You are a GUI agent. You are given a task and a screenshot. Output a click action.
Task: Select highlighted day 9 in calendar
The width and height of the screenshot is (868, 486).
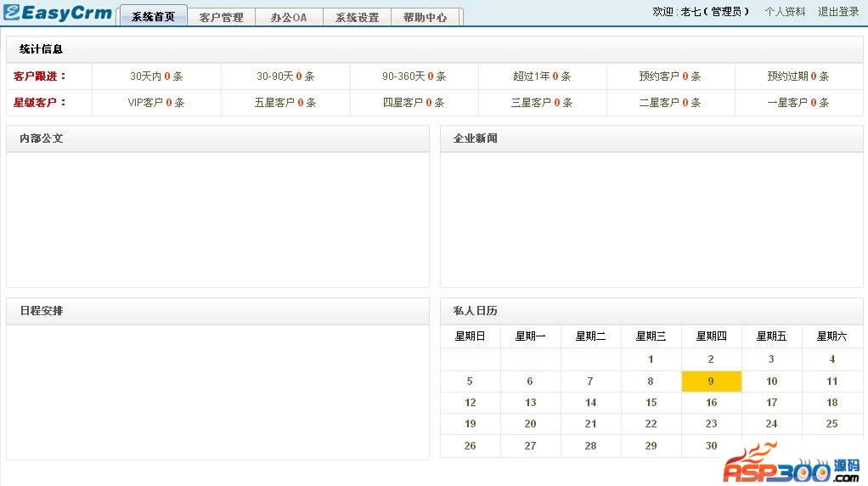pyautogui.click(x=711, y=381)
